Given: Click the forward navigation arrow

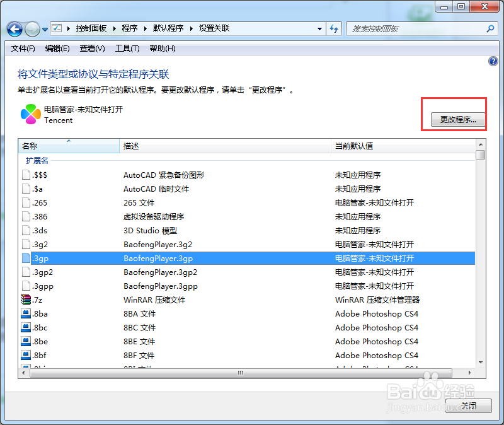Looking at the screenshot, I should tap(31, 28).
